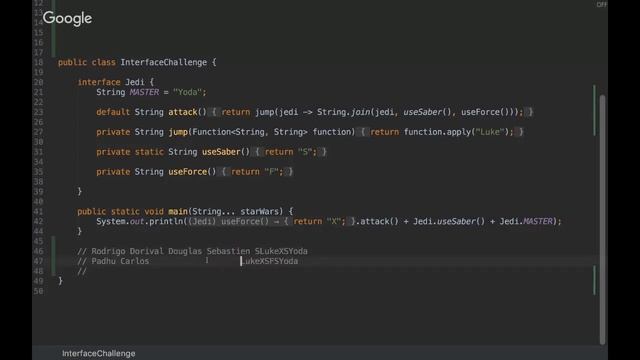The width and height of the screenshot is (640, 360).
Task: Click SLukeXSYoda in the line 46 comment
Action: pos(281,251)
